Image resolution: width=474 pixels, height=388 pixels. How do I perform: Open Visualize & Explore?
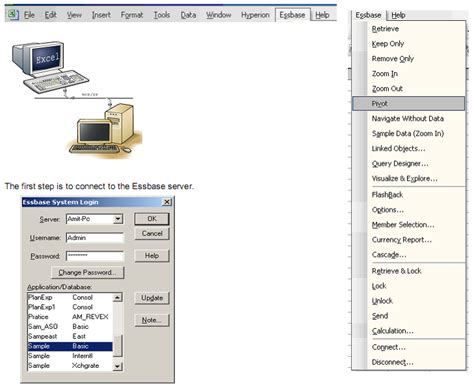pyautogui.click(x=409, y=179)
